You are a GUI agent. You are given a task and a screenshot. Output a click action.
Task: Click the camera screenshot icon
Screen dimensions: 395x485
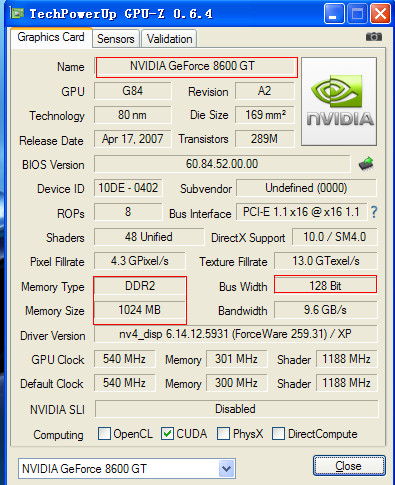pyautogui.click(x=374, y=37)
